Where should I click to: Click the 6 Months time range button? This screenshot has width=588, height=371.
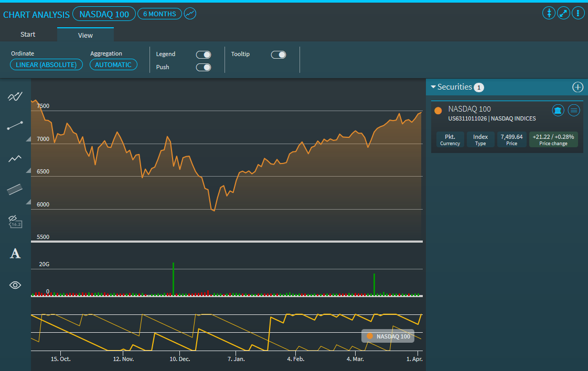click(x=159, y=14)
